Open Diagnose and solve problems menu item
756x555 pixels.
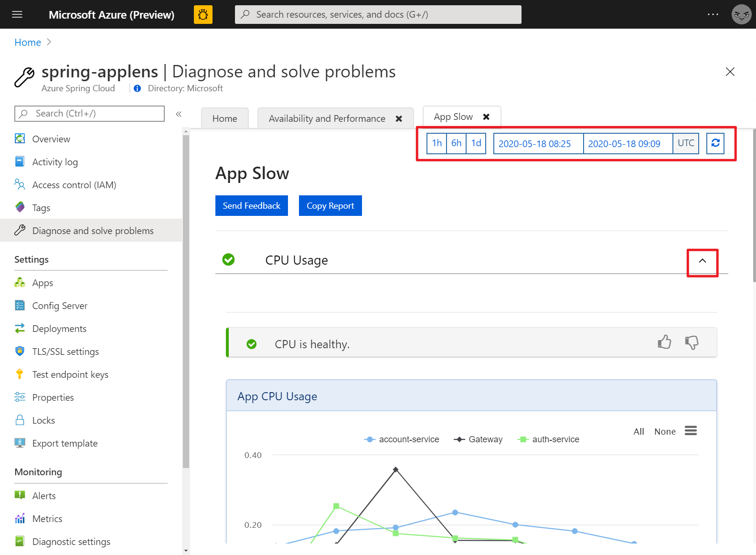pyautogui.click(x=91, y=230)
